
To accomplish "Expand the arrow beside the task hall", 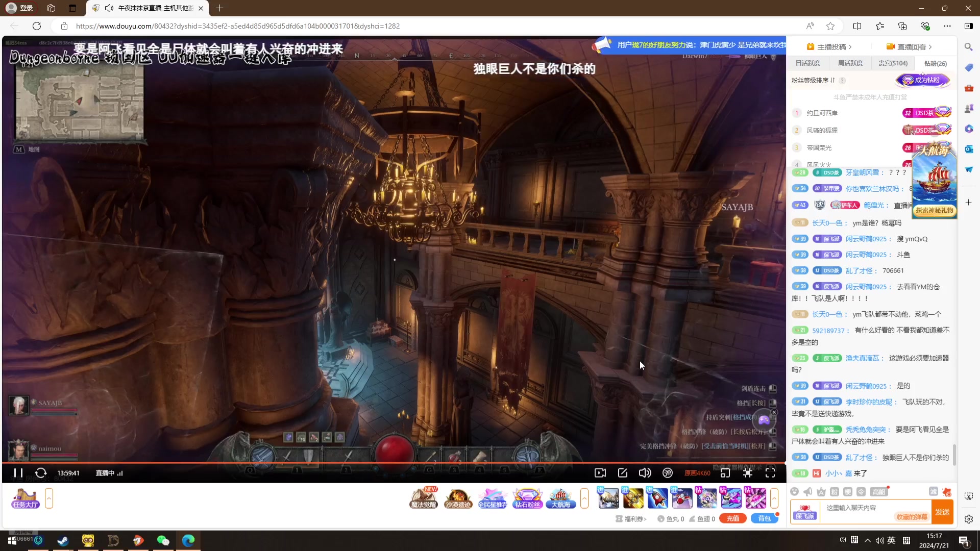I will (49, 498).
